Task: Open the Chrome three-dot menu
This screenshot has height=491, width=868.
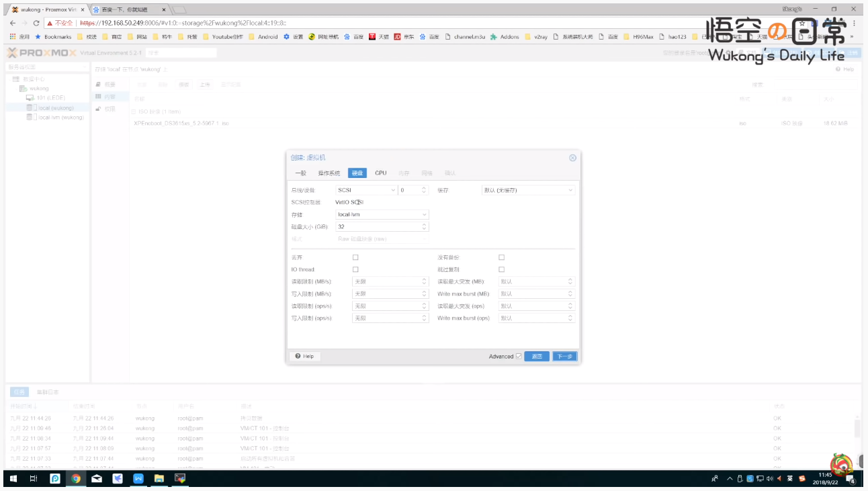Action: tap(854, 23)
